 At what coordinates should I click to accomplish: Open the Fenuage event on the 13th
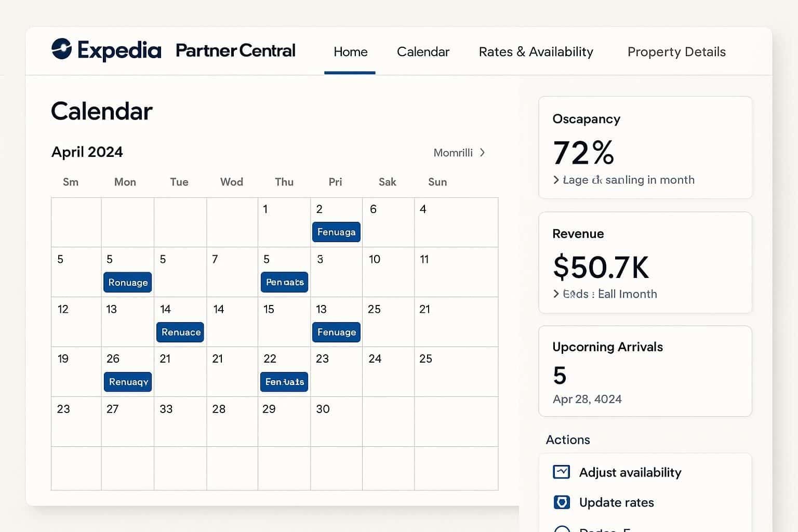pos(336,332)
